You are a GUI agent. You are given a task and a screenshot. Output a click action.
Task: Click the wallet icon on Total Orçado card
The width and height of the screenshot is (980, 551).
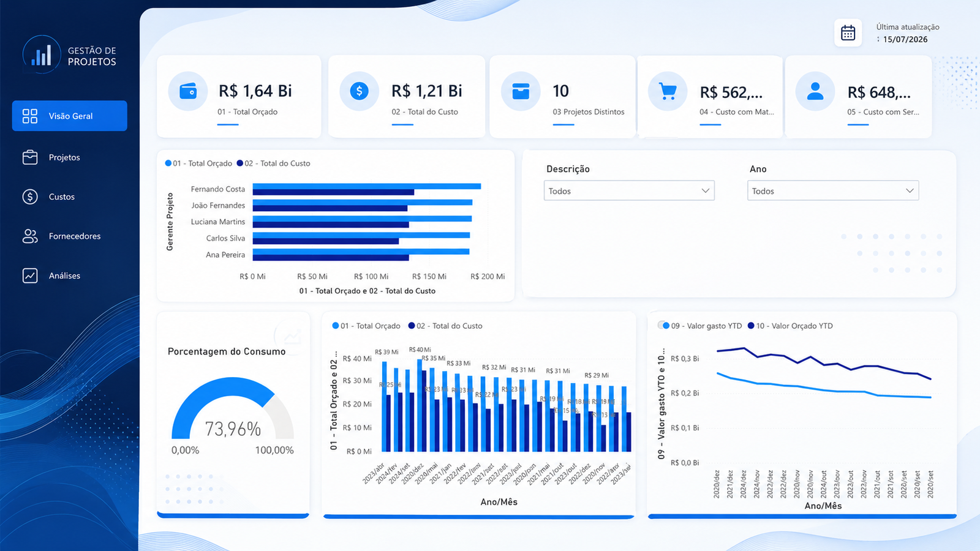[188, 91]
